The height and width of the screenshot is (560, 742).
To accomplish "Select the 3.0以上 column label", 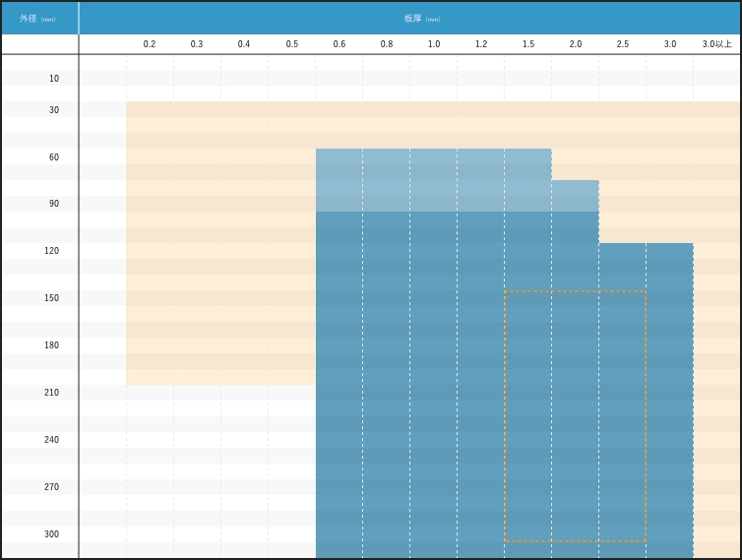I will click(x=716, y=44).
